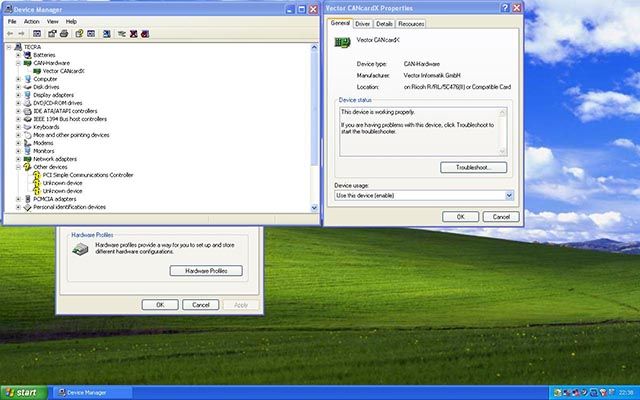Switch to the Details tab
The height and width of the screenshot is (400, 640).
[384, 24]
